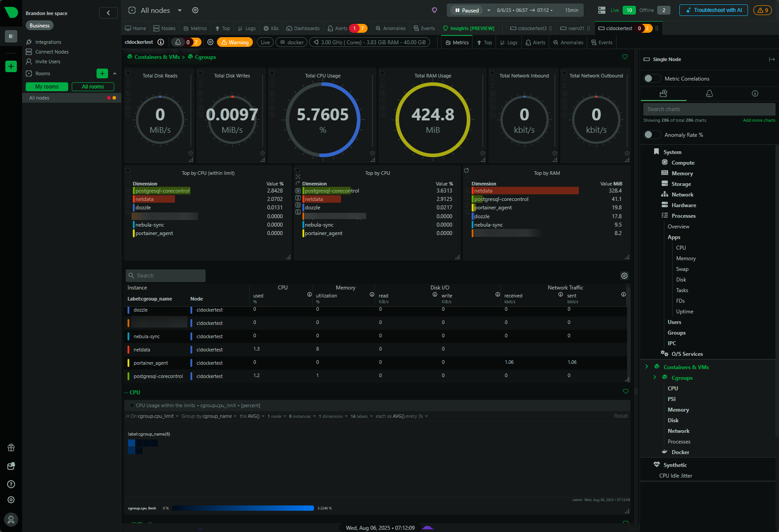Open the info tab in right panel
Viewport: 779px width, 532px height.
click(x=755, y=93)
